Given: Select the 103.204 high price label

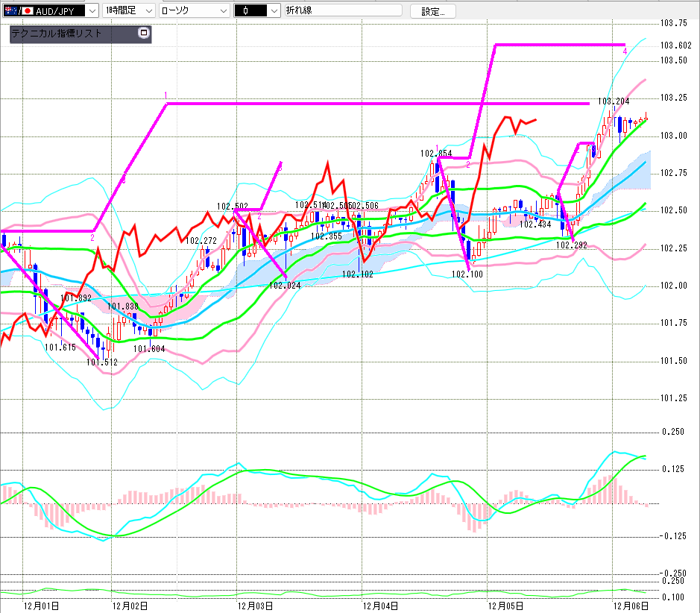Looking at the screenshot, I should (x=614, y=101).
